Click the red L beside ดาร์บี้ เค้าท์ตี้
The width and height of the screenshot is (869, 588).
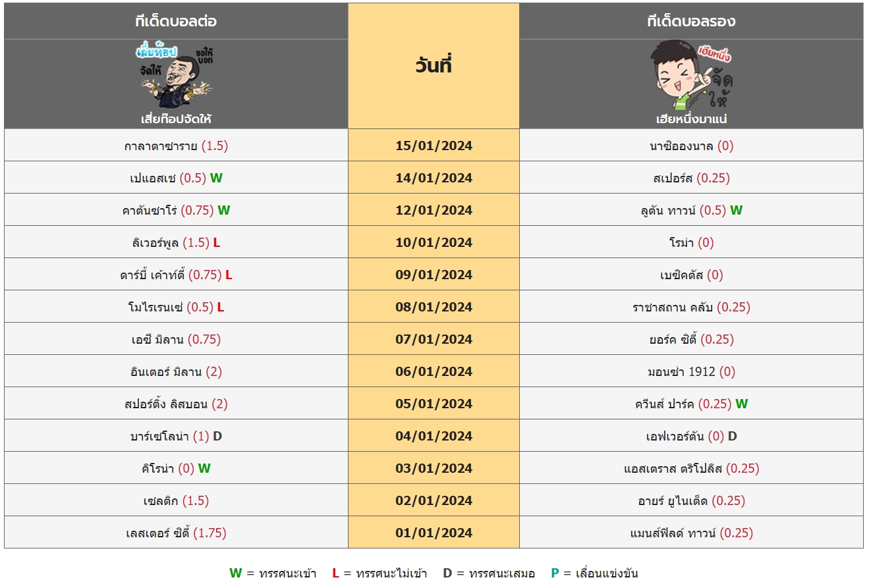[x=229, y=275]
